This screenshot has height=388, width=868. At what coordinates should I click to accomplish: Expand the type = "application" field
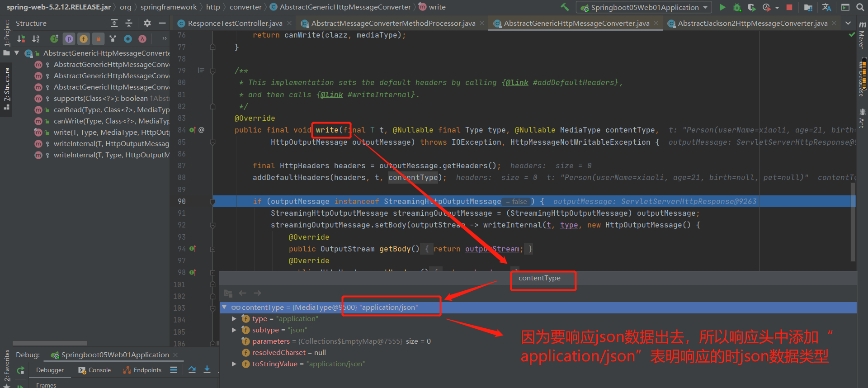click(234, 318)
